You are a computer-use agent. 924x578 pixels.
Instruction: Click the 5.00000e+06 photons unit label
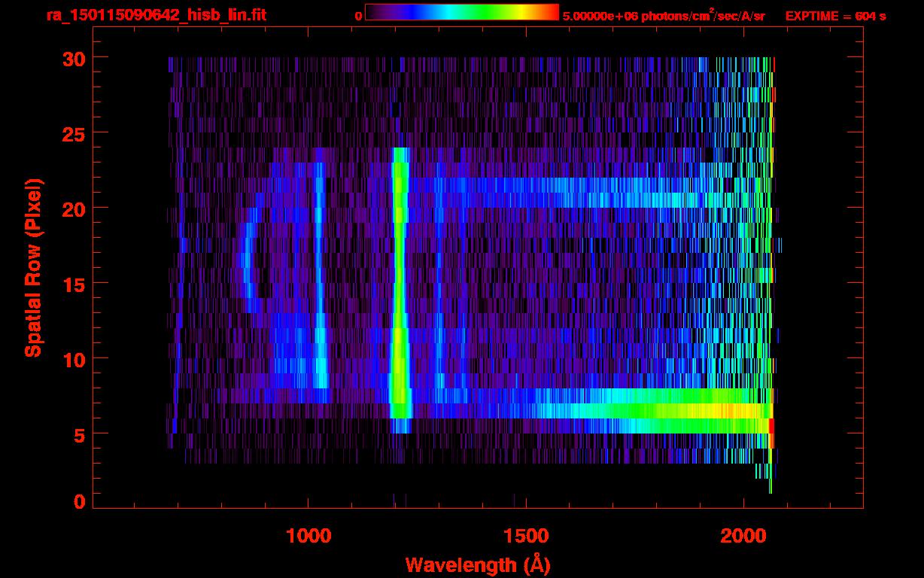click(664, 16)
